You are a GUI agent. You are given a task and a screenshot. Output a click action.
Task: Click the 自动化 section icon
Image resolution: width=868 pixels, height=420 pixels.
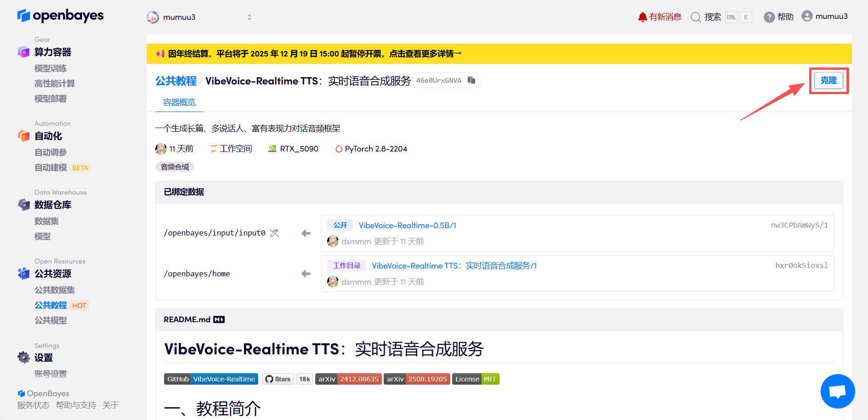[x=23, y=135]
